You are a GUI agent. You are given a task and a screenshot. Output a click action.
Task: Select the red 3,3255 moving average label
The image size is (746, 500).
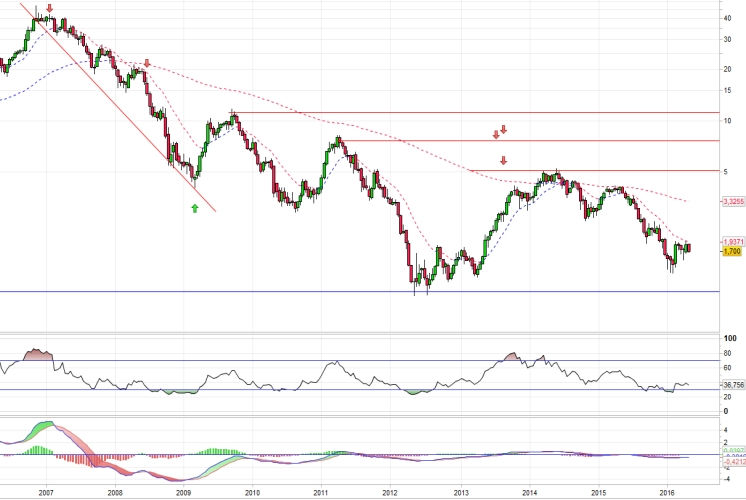[731, 201]
